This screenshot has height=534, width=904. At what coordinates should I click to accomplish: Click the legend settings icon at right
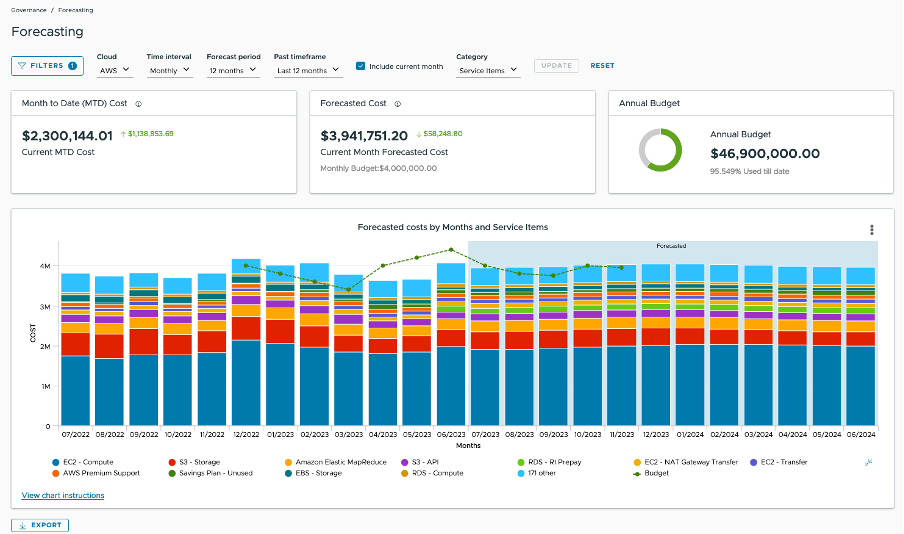pyautogui.click(x=865, y=462)
